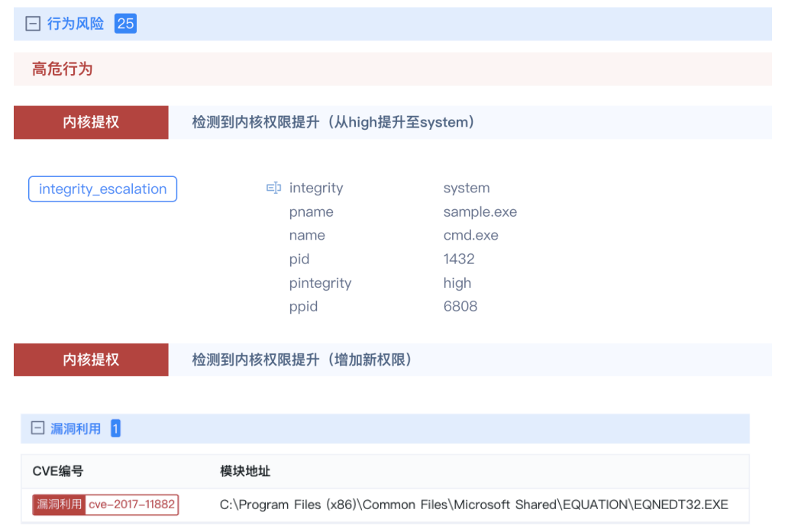Screen dimensions: 785x532
Task: Collapse the 行为风险 section via minus icon
Action: coord(33,24)
